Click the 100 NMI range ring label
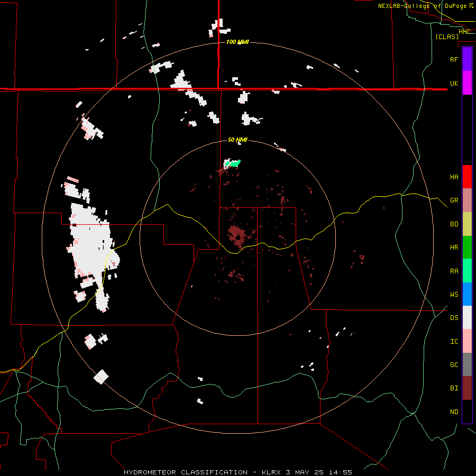 [237, 42]
